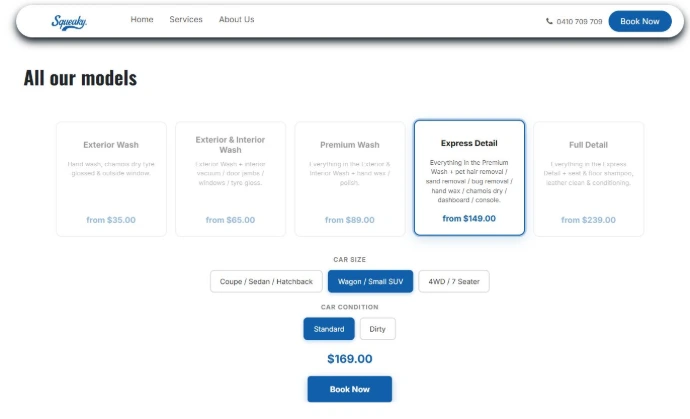Click the 'from $35.00' price text

111,220
